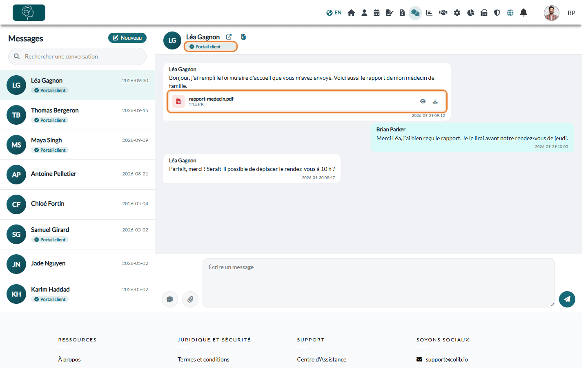Focus the Rechercher une conversation search field
588x368 pixels.
point(78,56)
